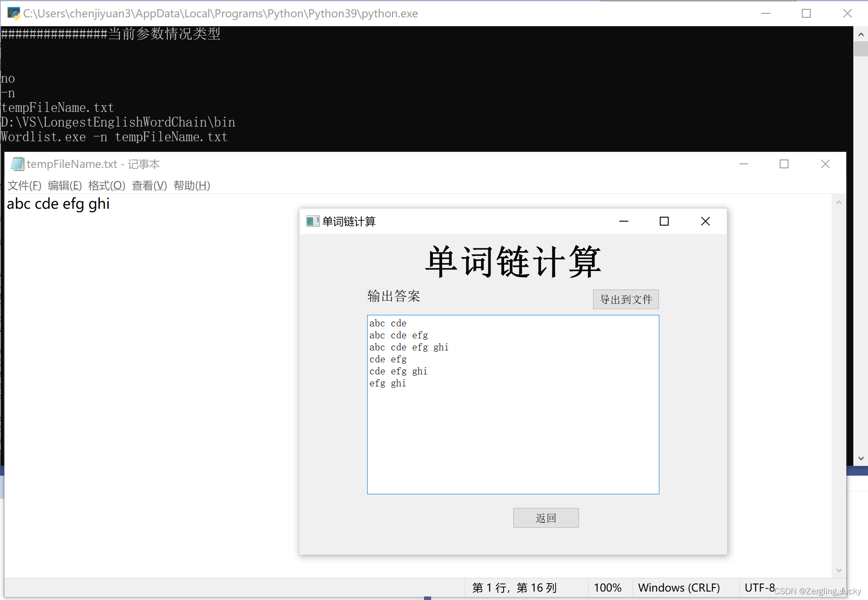Click the 'efg ghi' result line
868x600 pixels.
point(388,383)
